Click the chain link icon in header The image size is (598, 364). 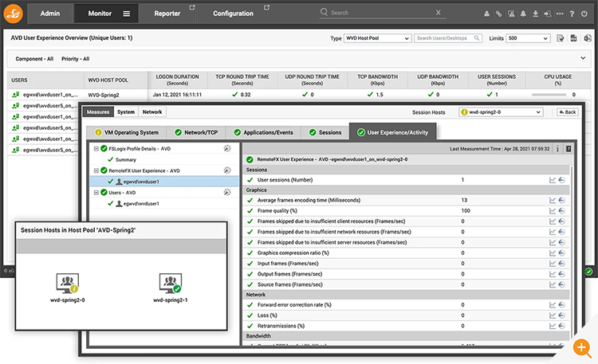coord(498,14)
